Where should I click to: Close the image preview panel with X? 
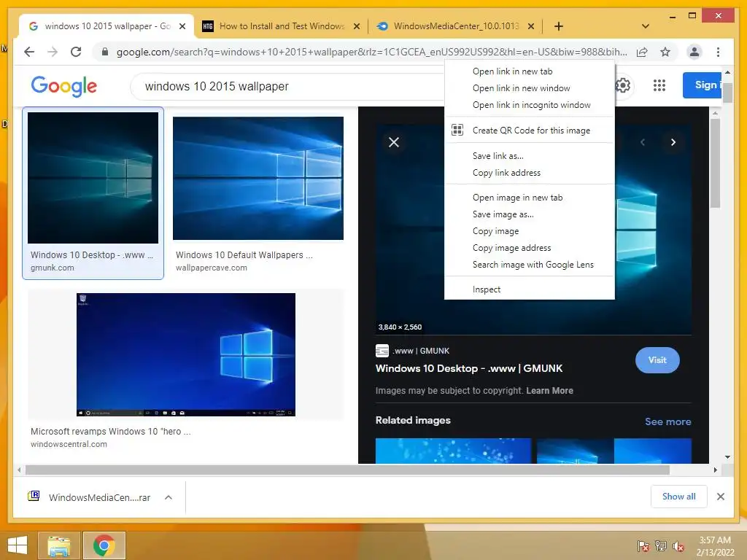(394, 142)
